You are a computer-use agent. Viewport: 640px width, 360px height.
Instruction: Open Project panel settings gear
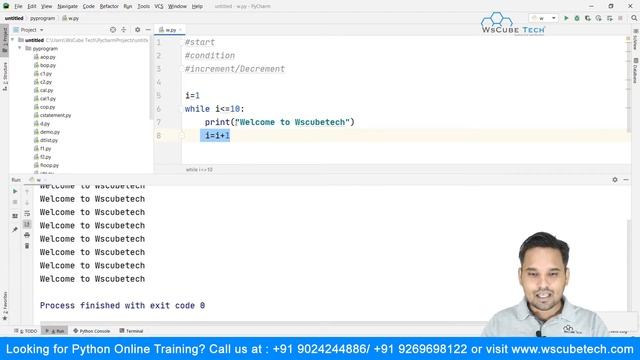tap(138, 30)
